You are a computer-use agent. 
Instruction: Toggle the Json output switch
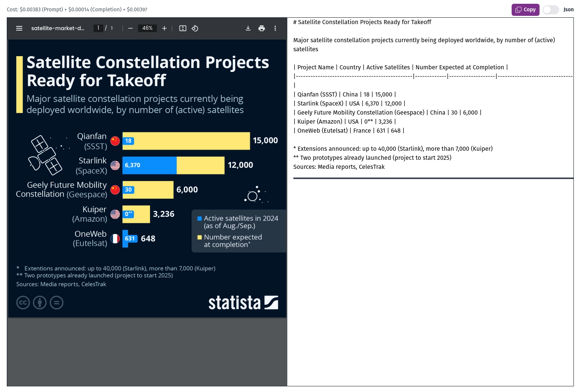tap(550, 10)
